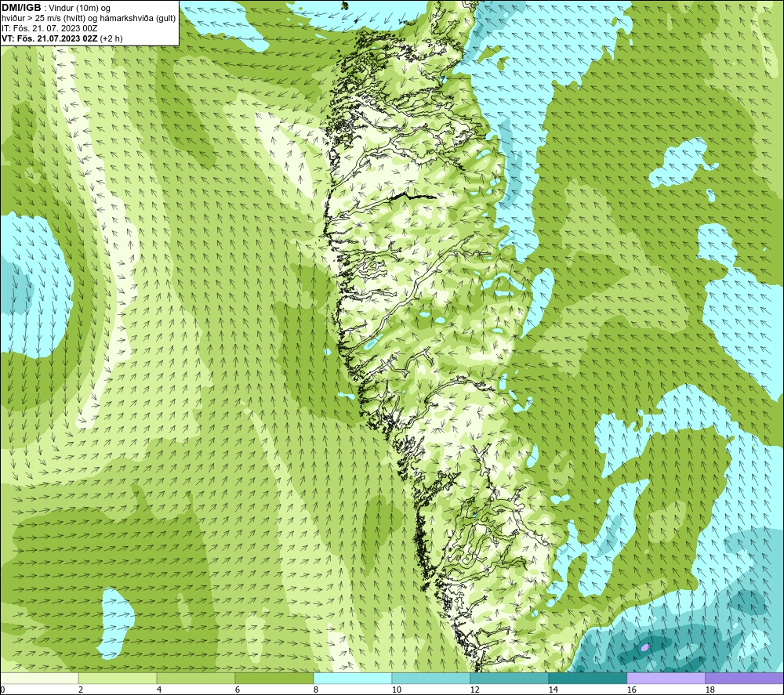Click the light cyan 8–10 m/s legend swatch
784x695 pixels.
(x=353, y=678)
